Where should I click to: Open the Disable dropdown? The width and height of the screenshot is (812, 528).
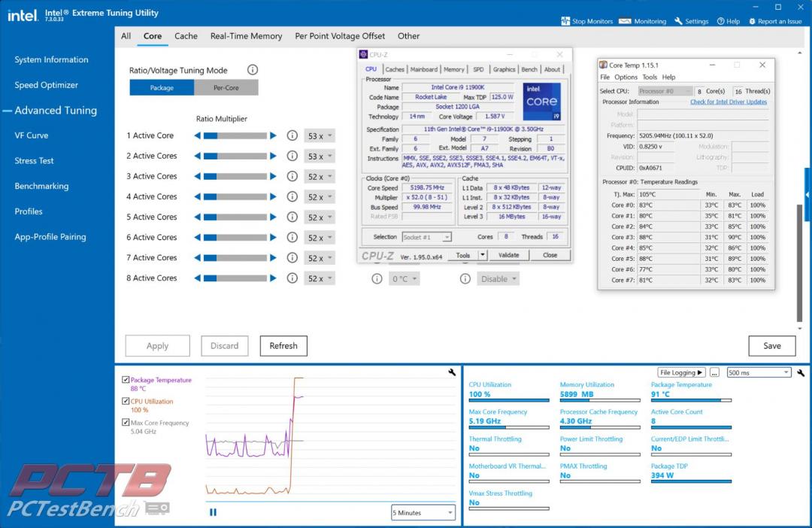pyautogui.click(x=498, y=279)
